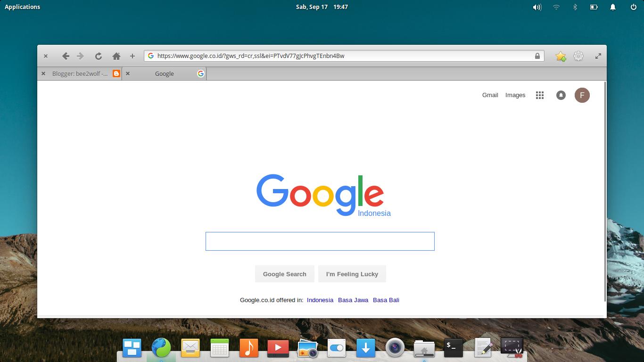
Task: Launch Camera app from the dock
Action: [x=395, y=348]
